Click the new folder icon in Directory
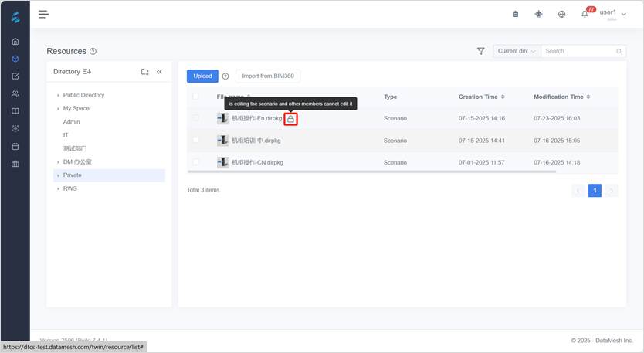This screenshot has height=353, width=644. coord(144,72)
